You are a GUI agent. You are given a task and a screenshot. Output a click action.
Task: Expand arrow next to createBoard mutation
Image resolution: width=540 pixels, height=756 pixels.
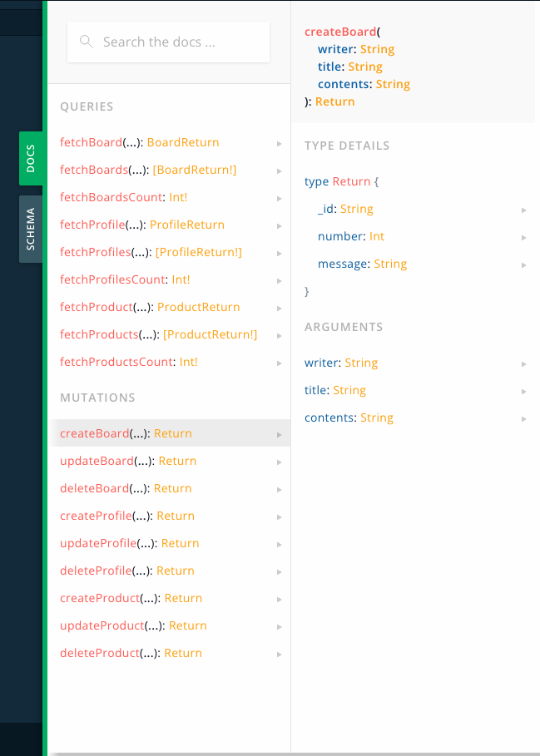[x=280, y=435]
